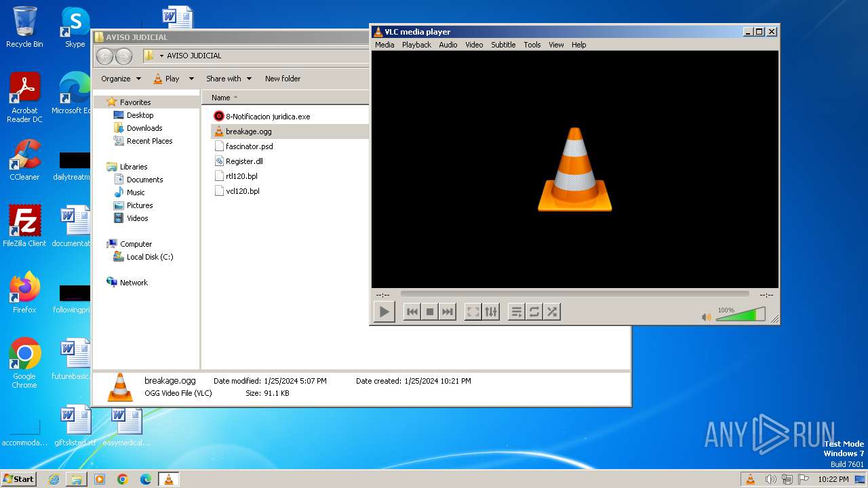The width and height of the screenshot is (868, 488).
Task: Click AVISO JUDICIAL address bar path
Action: [194, 56]
